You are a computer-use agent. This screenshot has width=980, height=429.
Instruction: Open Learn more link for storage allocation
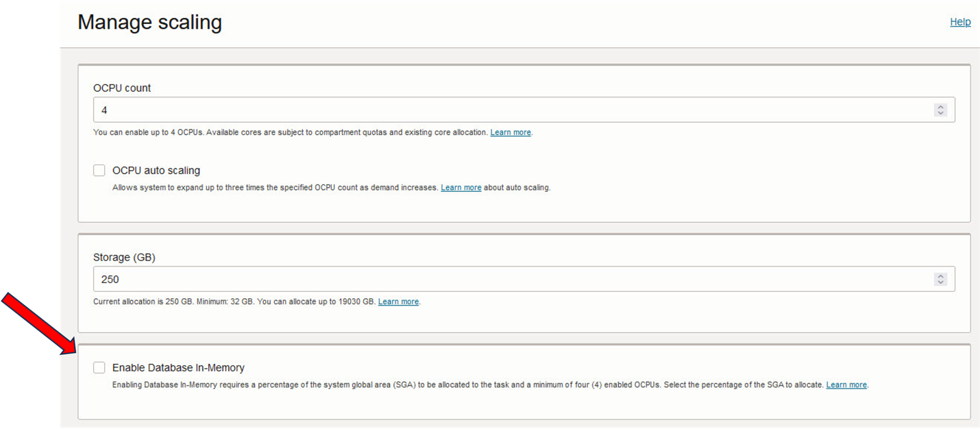coord(398,302)
